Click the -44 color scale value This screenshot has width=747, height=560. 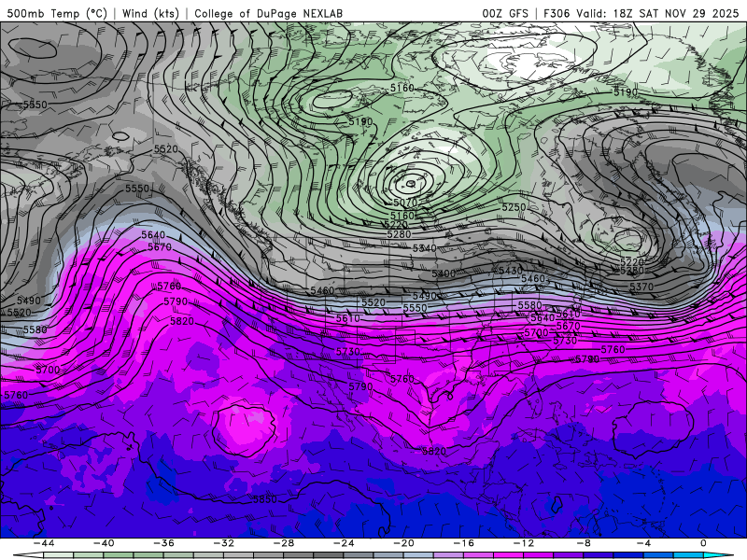coord(43,543)
